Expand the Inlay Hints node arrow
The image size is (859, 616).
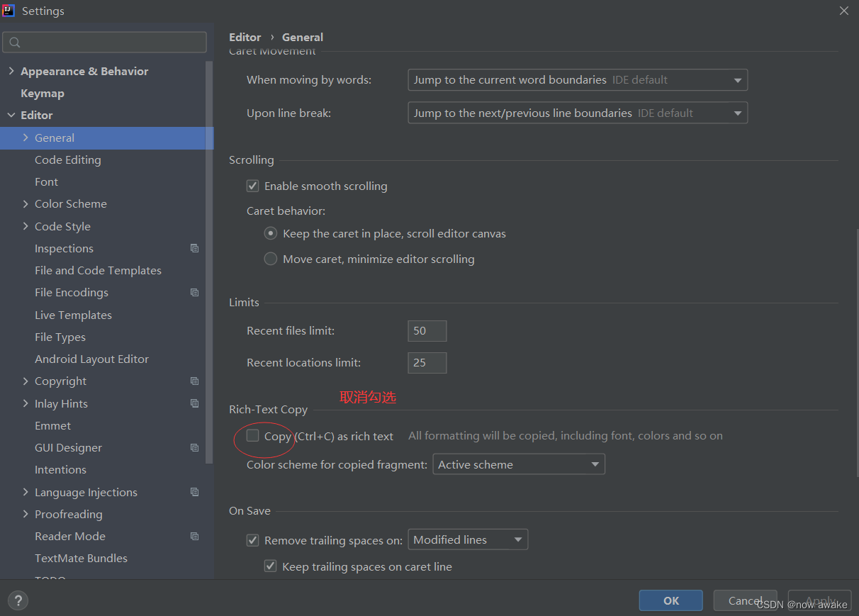pyautogui.click(x=26, y=403)
